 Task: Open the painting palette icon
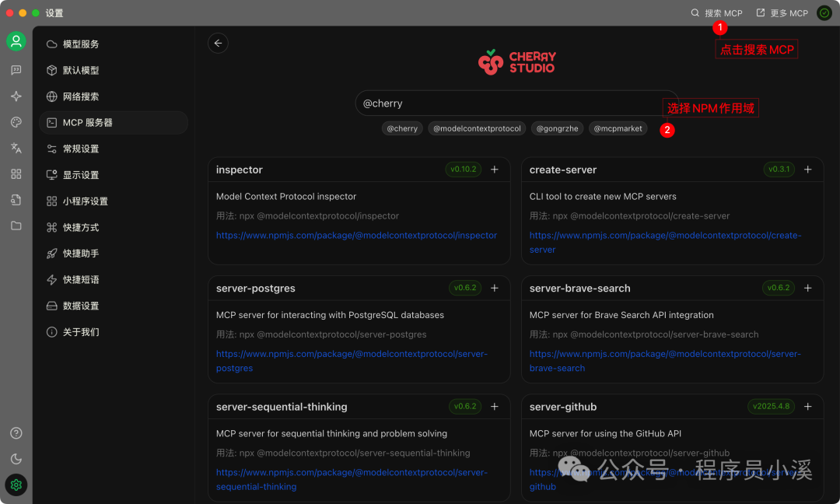(x=16, y=122)
